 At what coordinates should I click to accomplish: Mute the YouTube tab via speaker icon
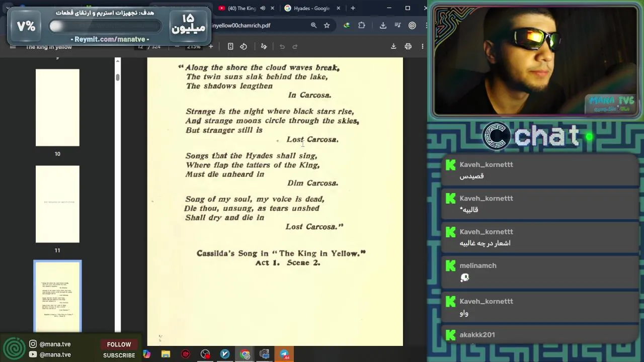coord(263,8)
